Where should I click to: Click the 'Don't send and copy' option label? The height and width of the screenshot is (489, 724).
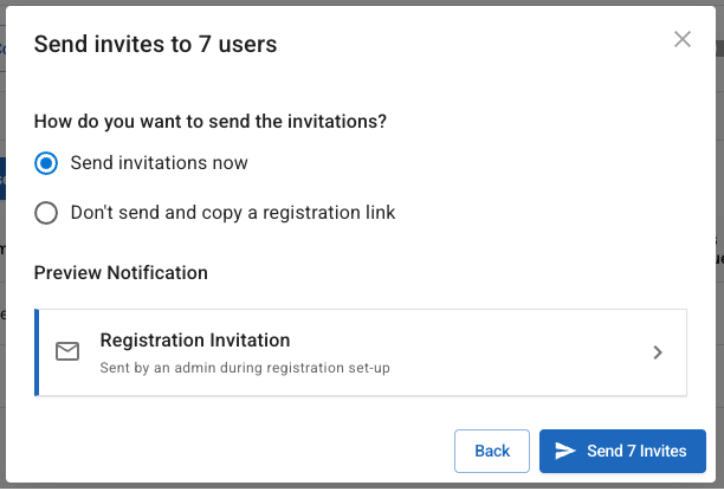pos(232,213)
